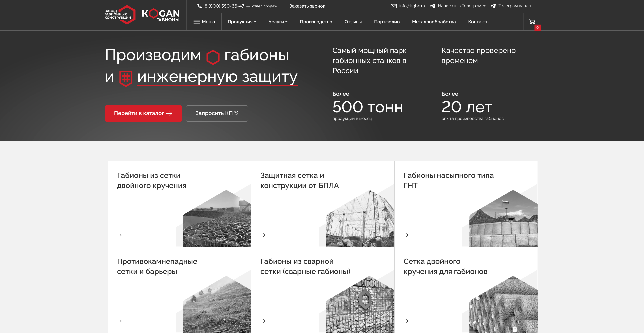Open welded gabions photo thumbnail

coord(360,304)
